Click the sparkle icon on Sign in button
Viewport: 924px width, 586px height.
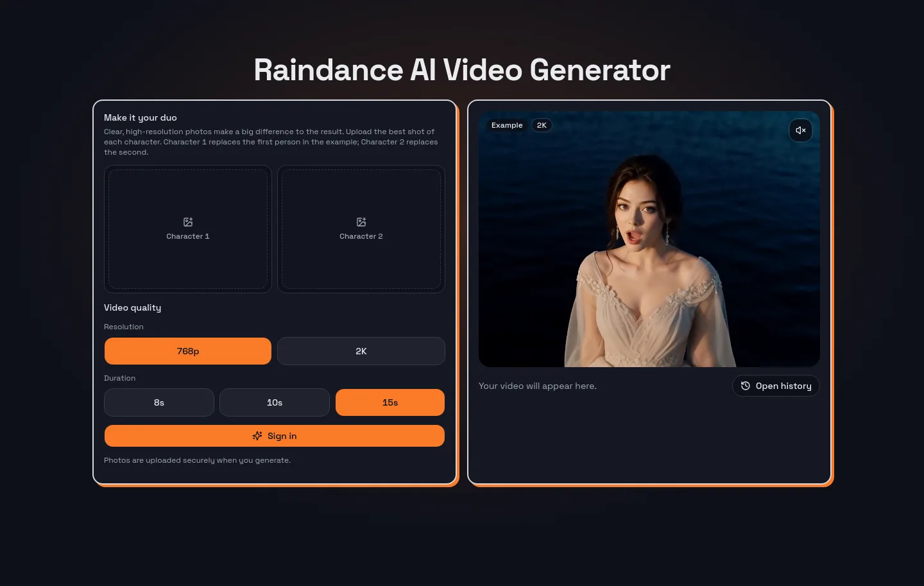tap(257, 436)
